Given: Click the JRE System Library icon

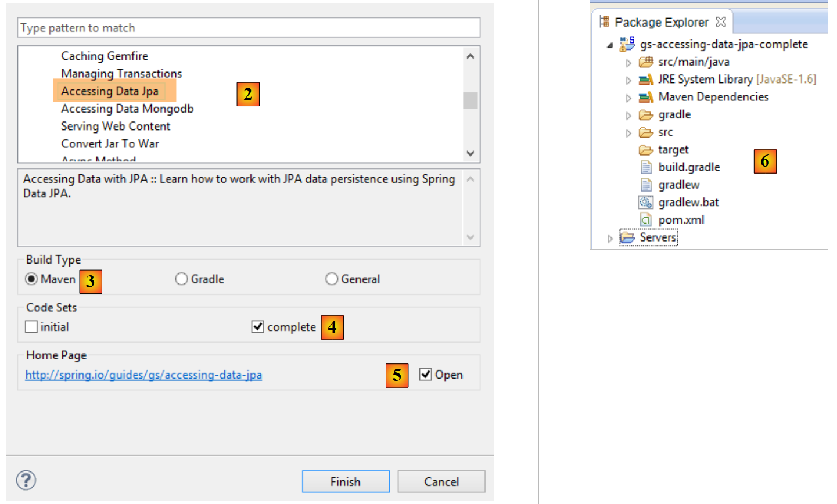Looking at the screenshot, I should pyautogui.click(x=646, y=80).
